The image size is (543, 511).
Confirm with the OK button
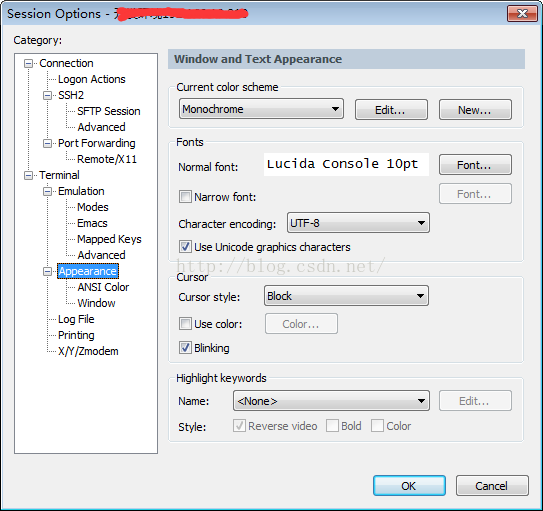[x=409, y=486]
